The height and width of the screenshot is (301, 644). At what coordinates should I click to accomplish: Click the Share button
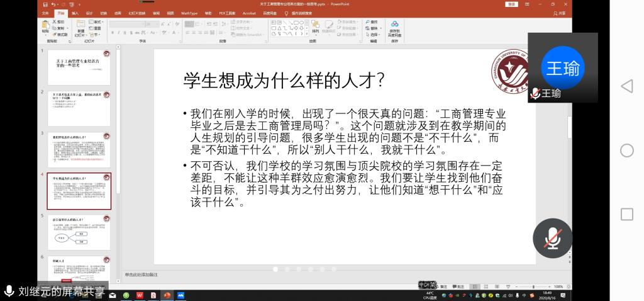click(560, 13)
